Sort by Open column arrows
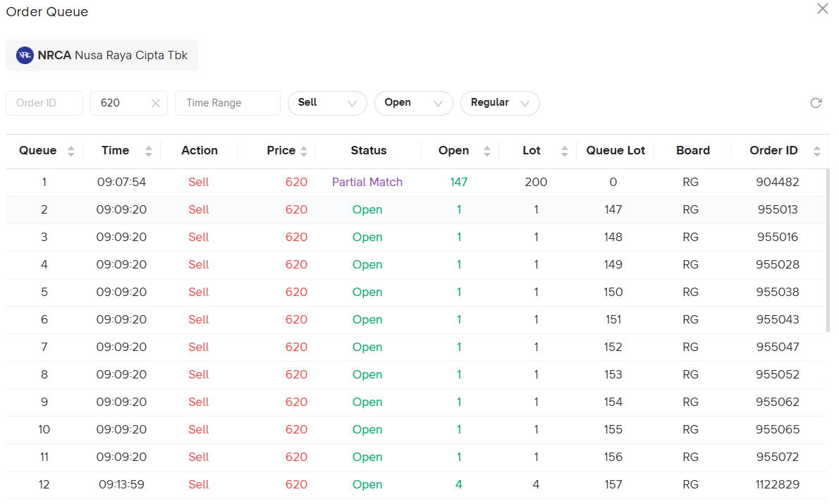Image resolution: width=839 pixels, height=504 pixels. [x=486, y=151]
